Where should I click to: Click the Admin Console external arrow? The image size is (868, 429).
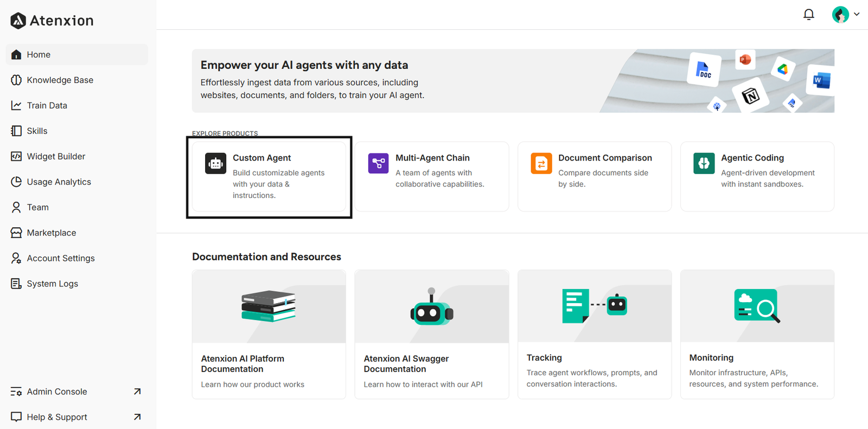pos(137,392)
